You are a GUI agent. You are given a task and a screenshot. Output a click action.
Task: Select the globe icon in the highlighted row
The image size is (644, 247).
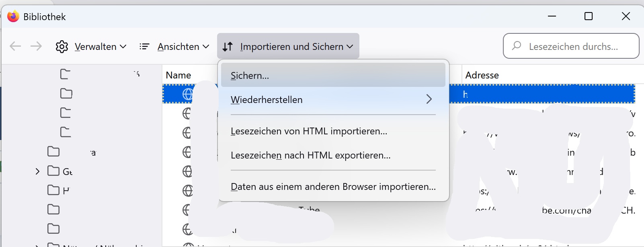187,94
